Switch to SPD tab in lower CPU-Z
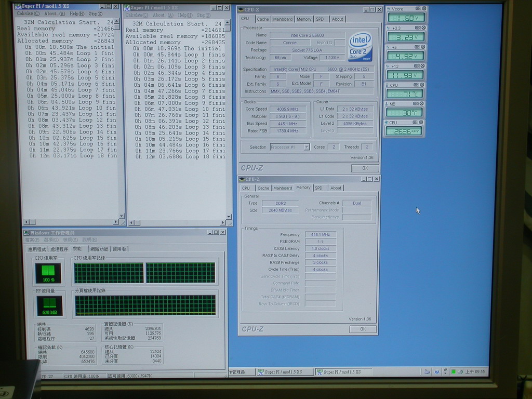Viewport: 532px width, 399px height. [x=318, y=188]
